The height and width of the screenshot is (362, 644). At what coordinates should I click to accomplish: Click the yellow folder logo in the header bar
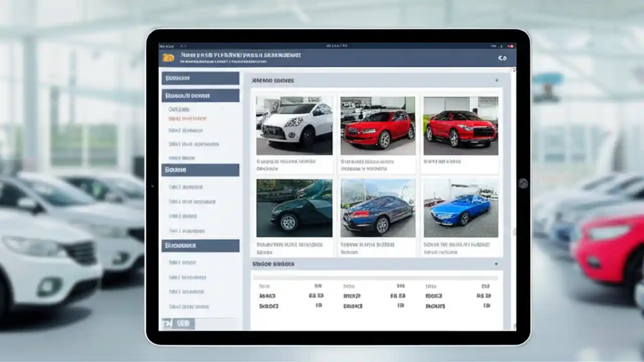(169, 56)
